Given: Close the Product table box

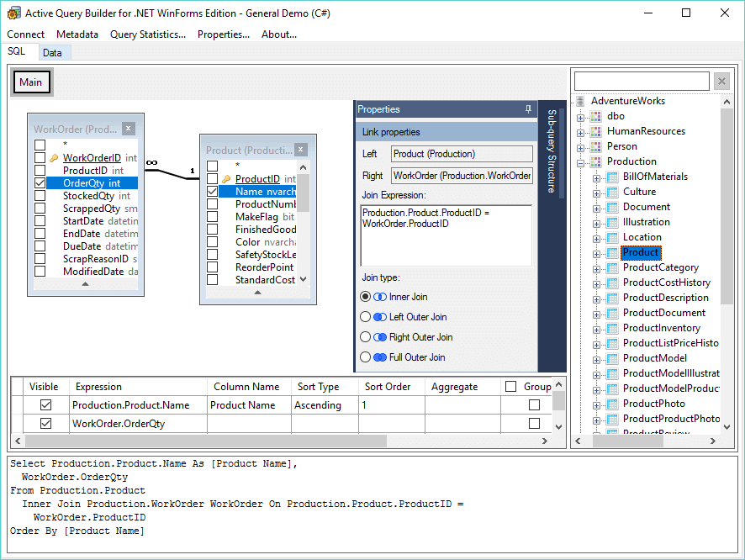Looking at the screenshot, I should click(x=300, y=150).
